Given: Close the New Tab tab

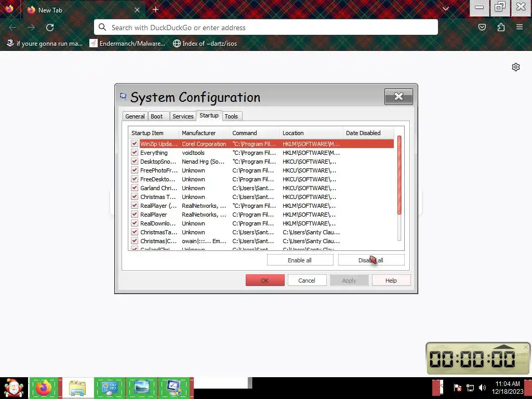Looking at the screenshot, I should coord(137,10).
